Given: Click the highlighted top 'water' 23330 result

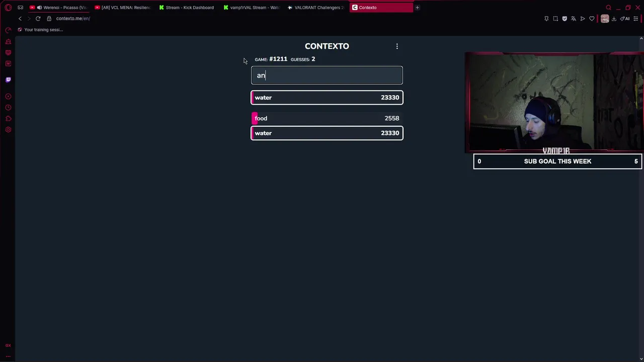Looking at the screenshot, I should [x=327, y=98].
